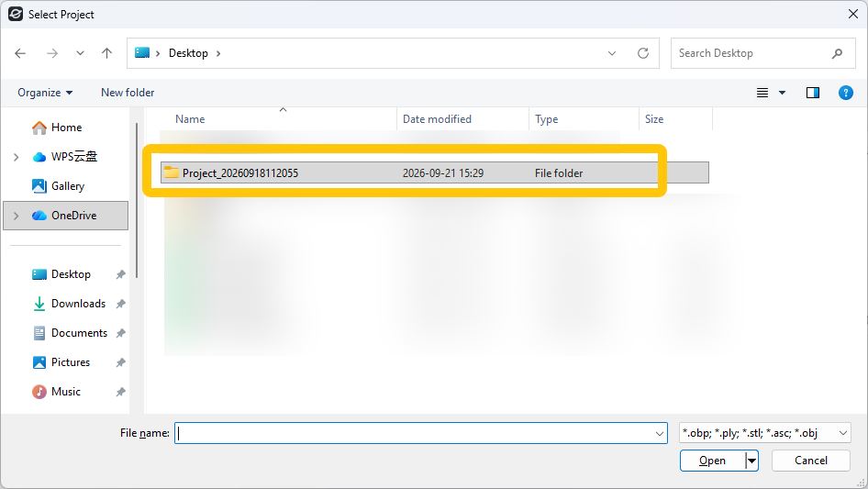Close the Select Project dialog
The image size is (868, 489).
[x=853, y=14]
